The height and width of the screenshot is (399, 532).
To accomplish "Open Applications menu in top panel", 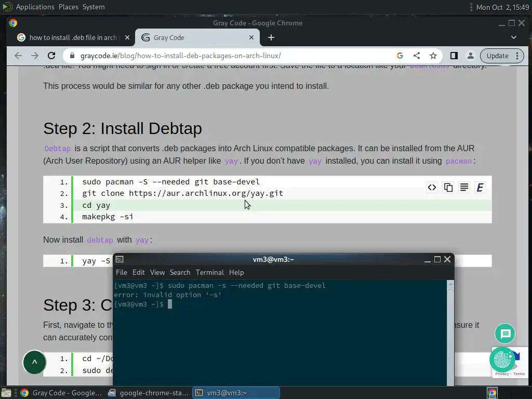I will click(35, 7).
